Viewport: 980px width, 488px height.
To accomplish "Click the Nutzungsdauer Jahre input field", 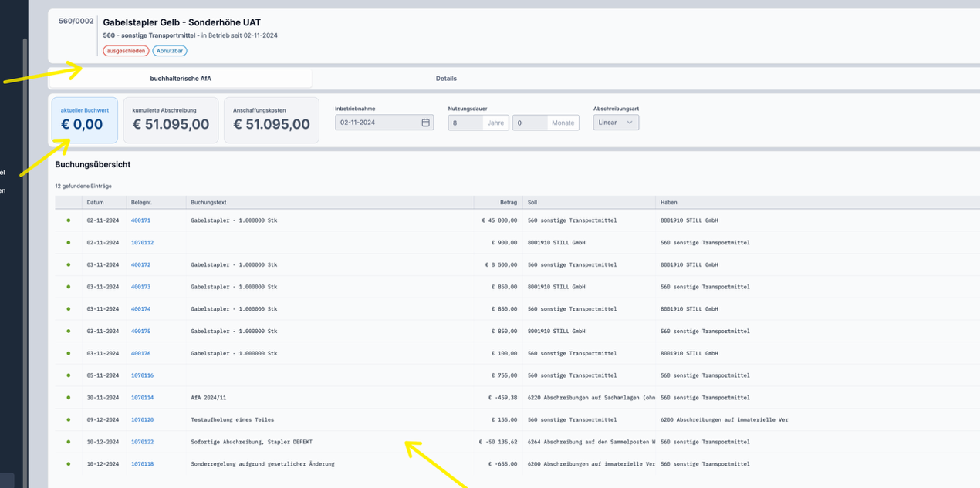I will (465, 123).
